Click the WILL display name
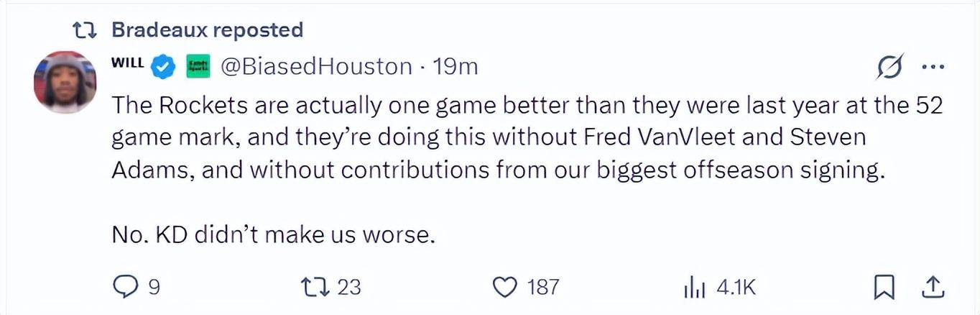Viewport: 980px width, 315px height. click(127, 63)
